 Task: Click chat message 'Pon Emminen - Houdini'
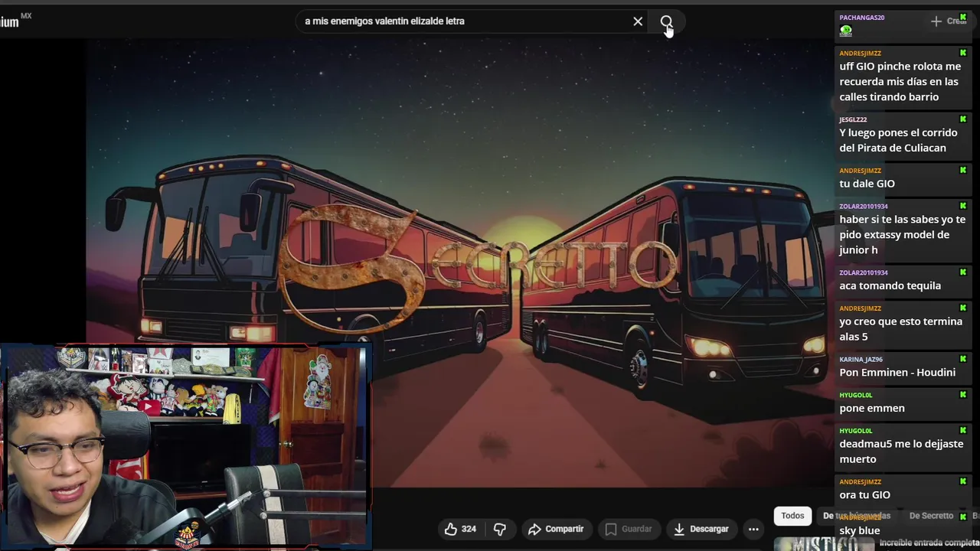click(x=897, y=373)
